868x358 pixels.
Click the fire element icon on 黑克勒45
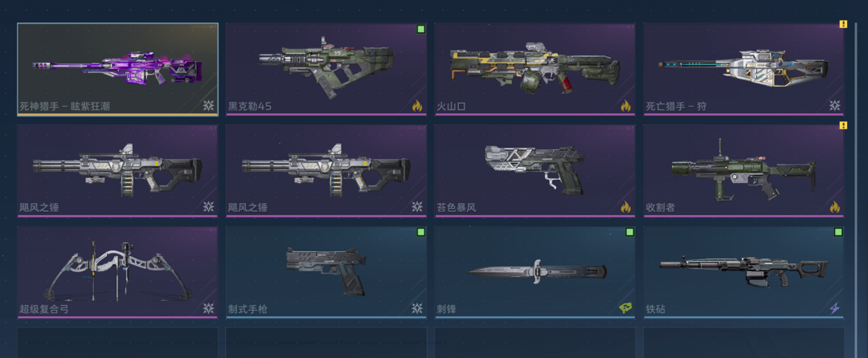pos(417,105)
